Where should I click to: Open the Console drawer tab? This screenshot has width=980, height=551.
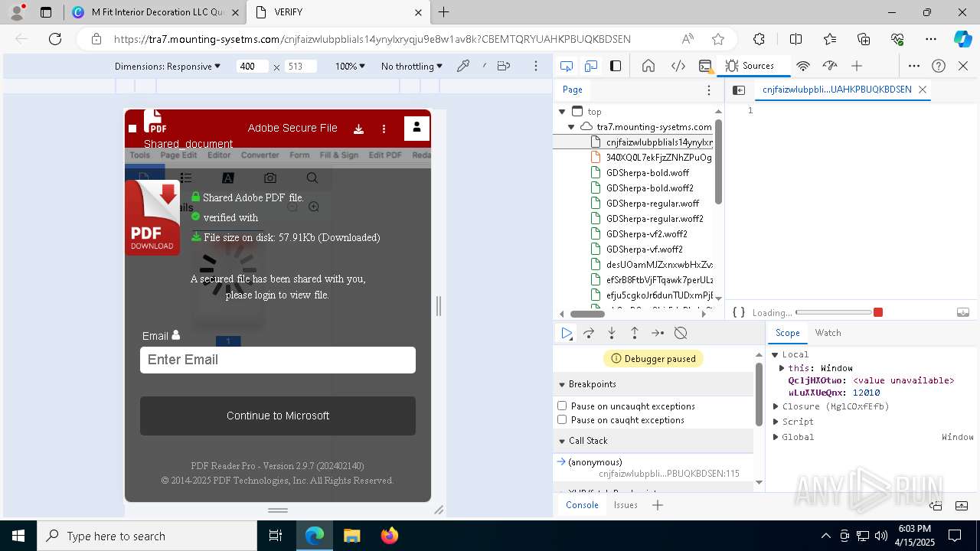[x=582, y=505]
